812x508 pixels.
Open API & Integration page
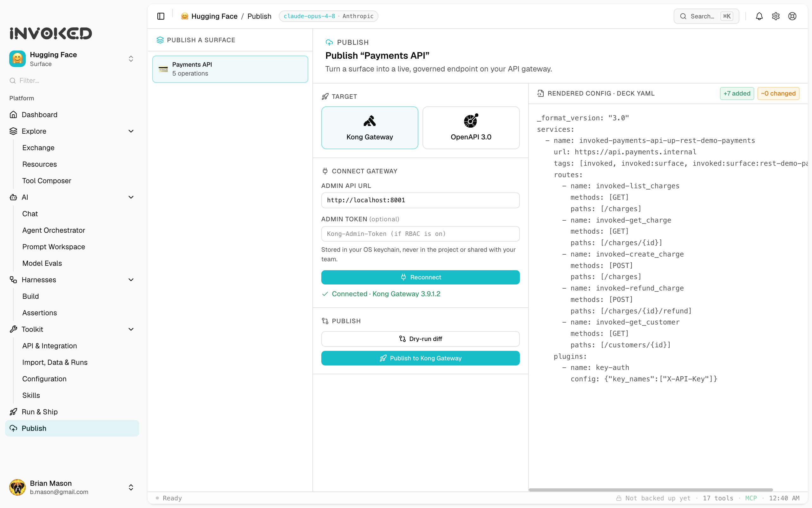pyautogui.click(x=50, y=346)
